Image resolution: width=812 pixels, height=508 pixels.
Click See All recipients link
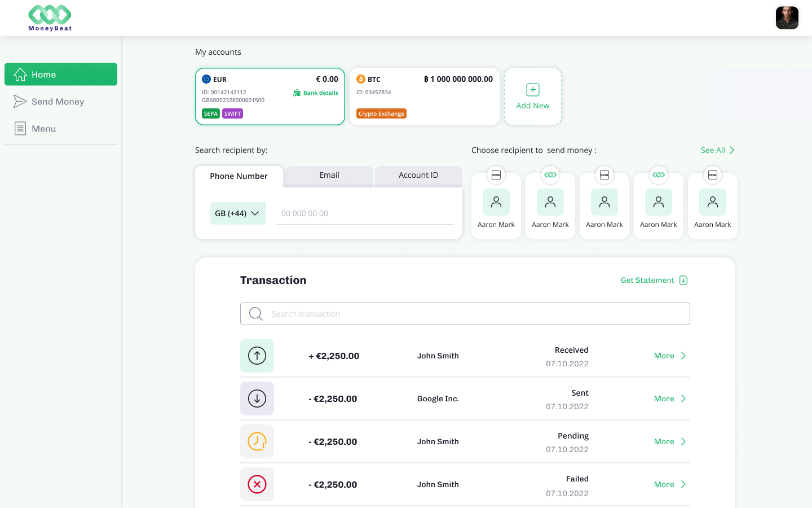(x=717, y=150)
